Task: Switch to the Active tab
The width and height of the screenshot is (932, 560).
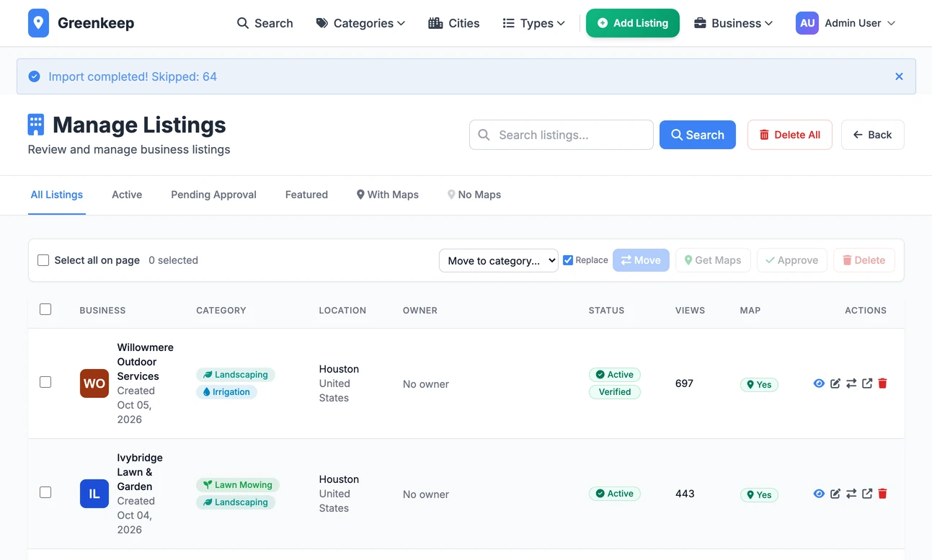Action: pyautogui.click(x=127, y=195)
